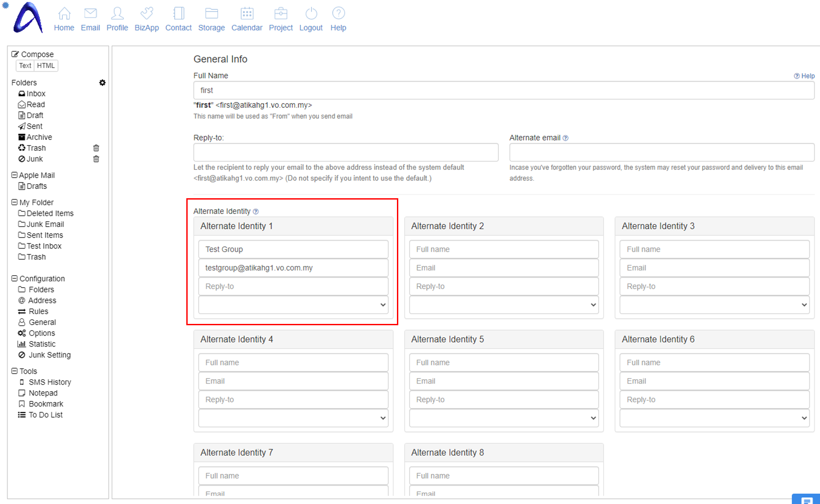
Task: Open the Bookmark tool
Action: pyautogui.click(x=41, y=404)
